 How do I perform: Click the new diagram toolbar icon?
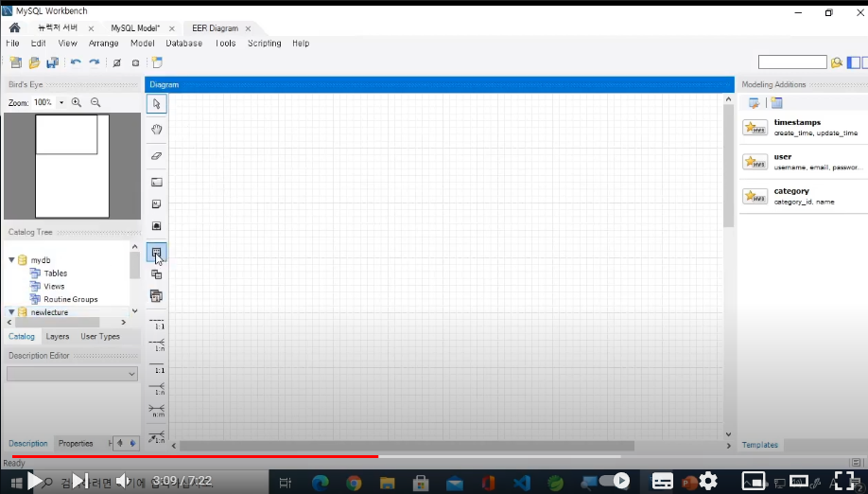pos(157,62)
